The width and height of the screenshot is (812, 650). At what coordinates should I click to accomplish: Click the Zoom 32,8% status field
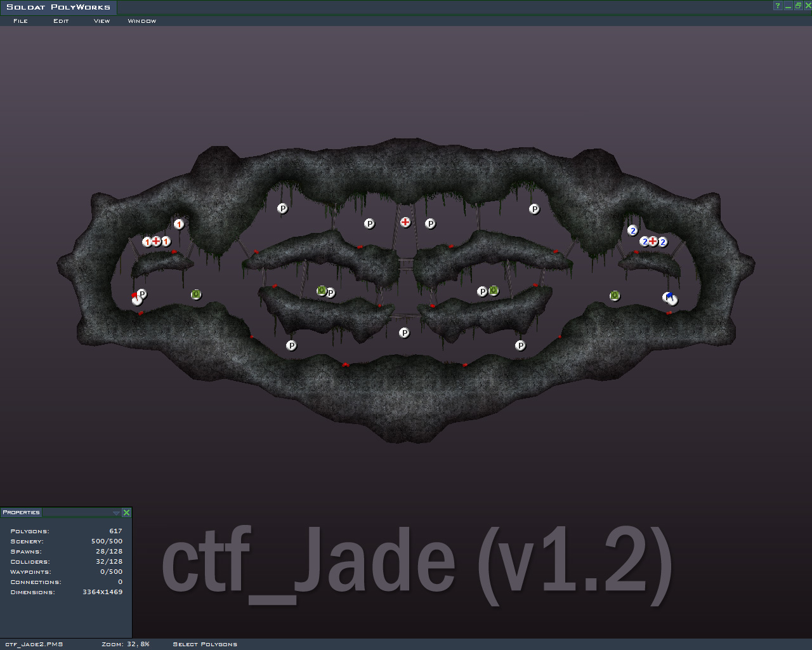[x=126, y=644]
